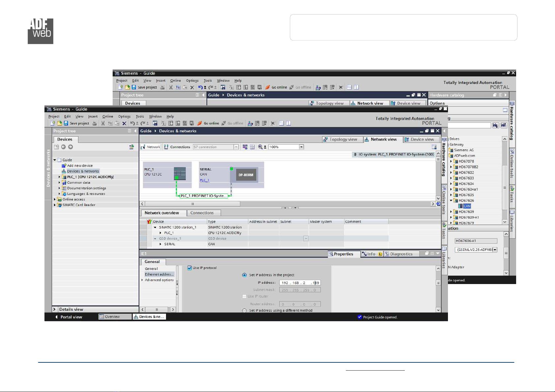Click the Split editor horizontally icon in front toolbar

pos(281,123)
